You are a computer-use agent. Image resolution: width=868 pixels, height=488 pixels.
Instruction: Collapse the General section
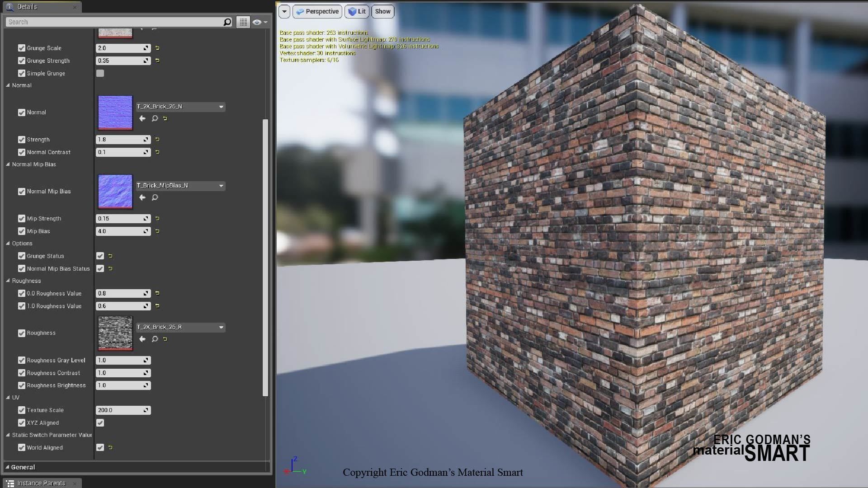(x=7, y=467)
